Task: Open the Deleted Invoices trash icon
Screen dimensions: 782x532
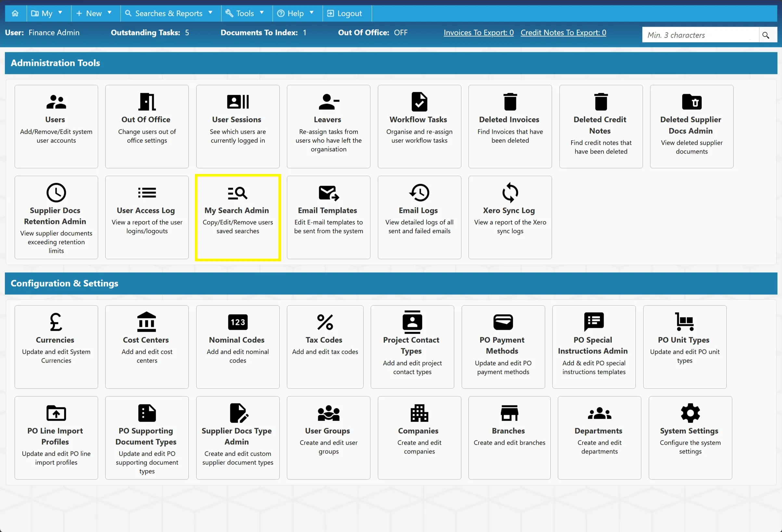Action: 510,102
